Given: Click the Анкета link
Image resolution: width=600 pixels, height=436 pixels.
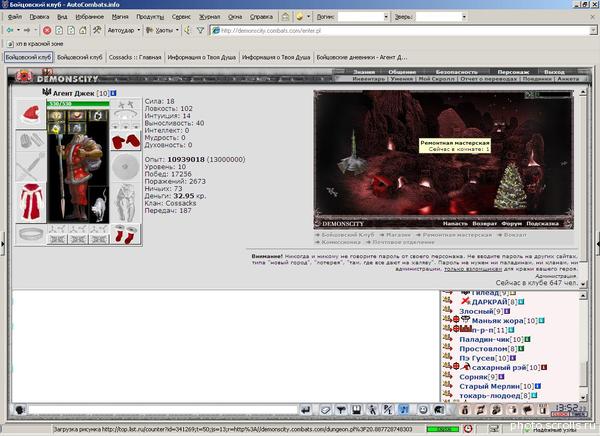Looking at the screenshot, I should pos(568,78).
